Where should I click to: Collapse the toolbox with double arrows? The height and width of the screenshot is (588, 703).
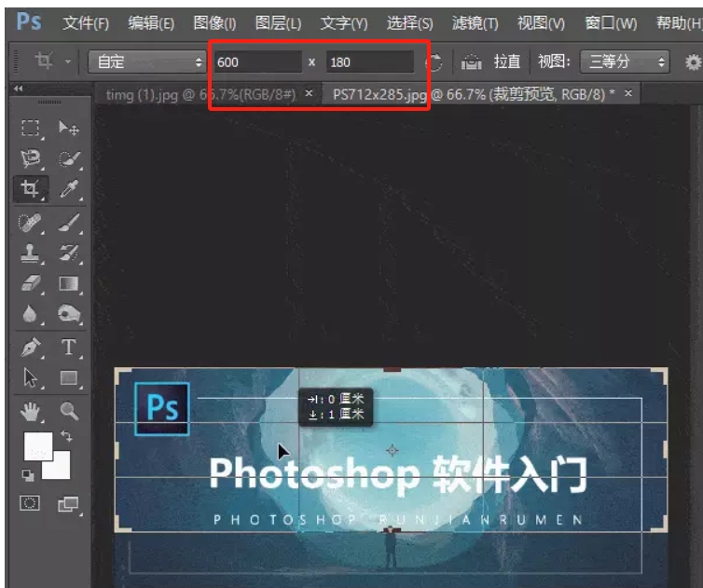(x=19, y=89)
